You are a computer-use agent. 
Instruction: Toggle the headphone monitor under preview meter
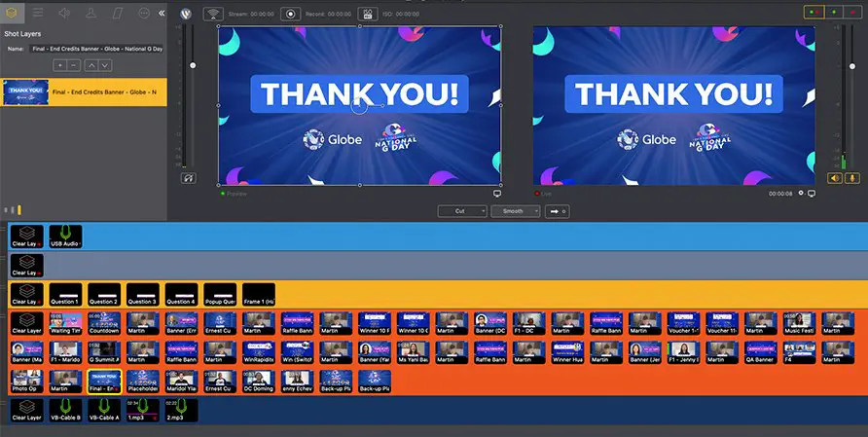188,178
